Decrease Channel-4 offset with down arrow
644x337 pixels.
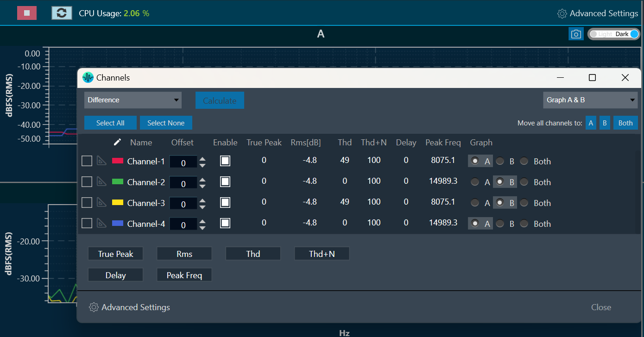(202, 228)
